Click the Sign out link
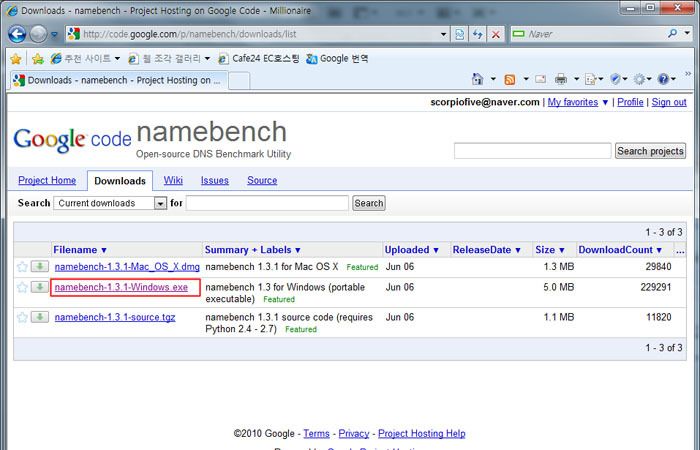The height and width of the screenshot is (450, 700). [x=669, y=102]
